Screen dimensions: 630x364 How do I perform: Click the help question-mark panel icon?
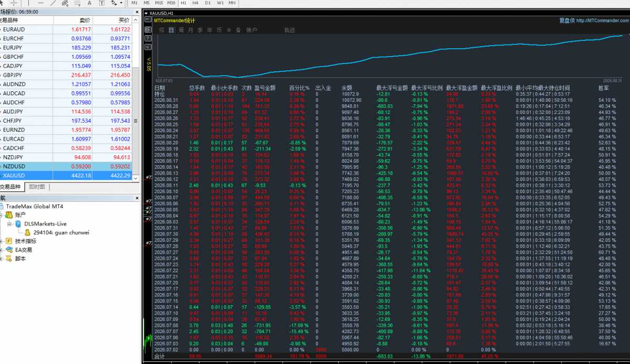tap(148, 38)
